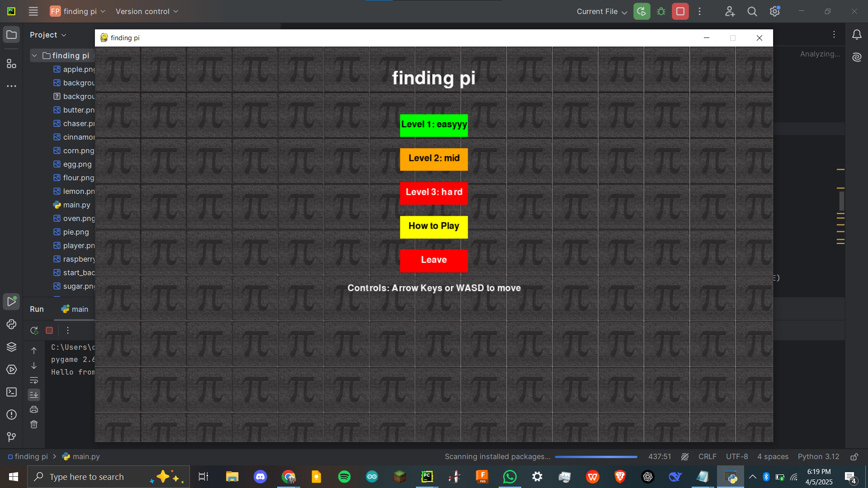Open the Git tool window icon
This screenshot has height=488, width=868.
pos(11,436)
